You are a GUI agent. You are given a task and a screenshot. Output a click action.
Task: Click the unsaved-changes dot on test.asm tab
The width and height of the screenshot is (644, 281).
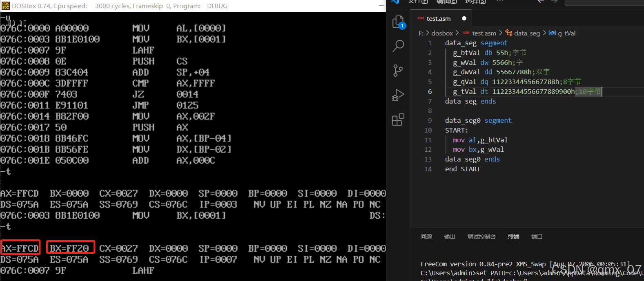pyautogui.click(x=464, y=18)
